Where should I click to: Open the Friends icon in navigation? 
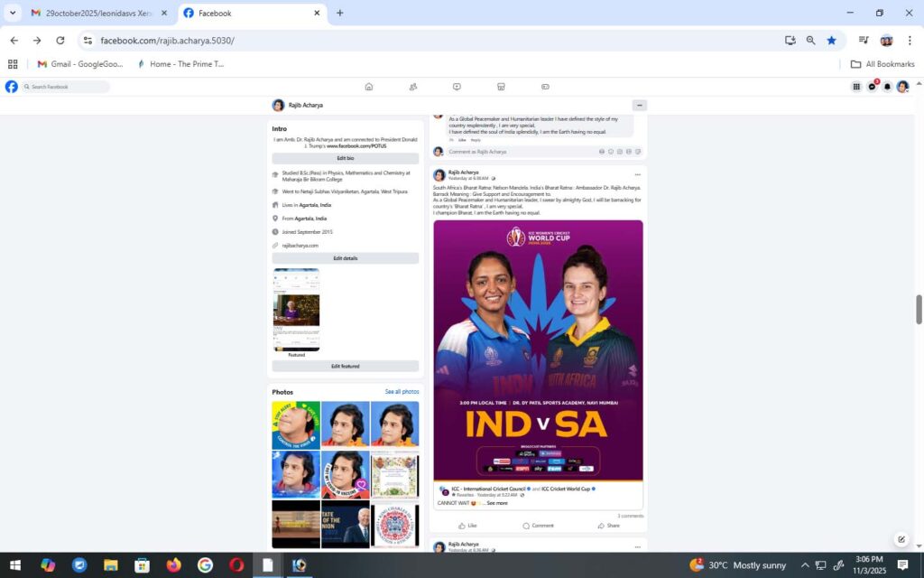click(412, 87)
